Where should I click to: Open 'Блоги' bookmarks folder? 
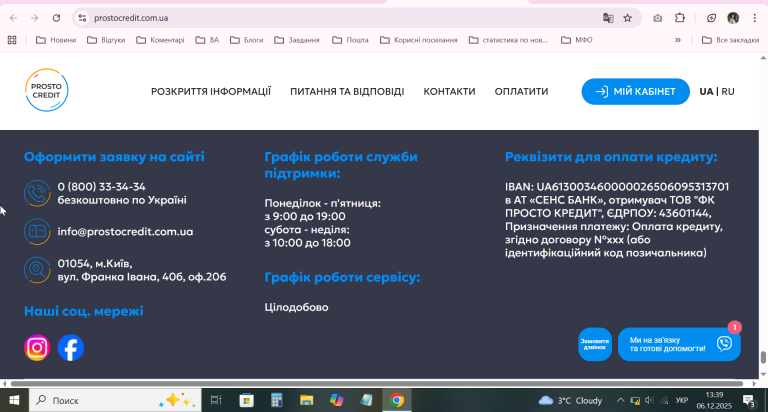247,40
